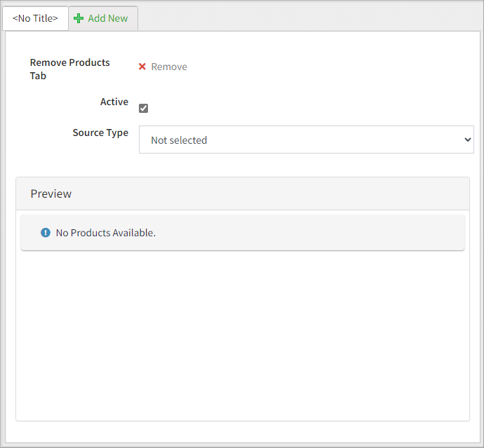Click the red X remove icon

point(142,67)
